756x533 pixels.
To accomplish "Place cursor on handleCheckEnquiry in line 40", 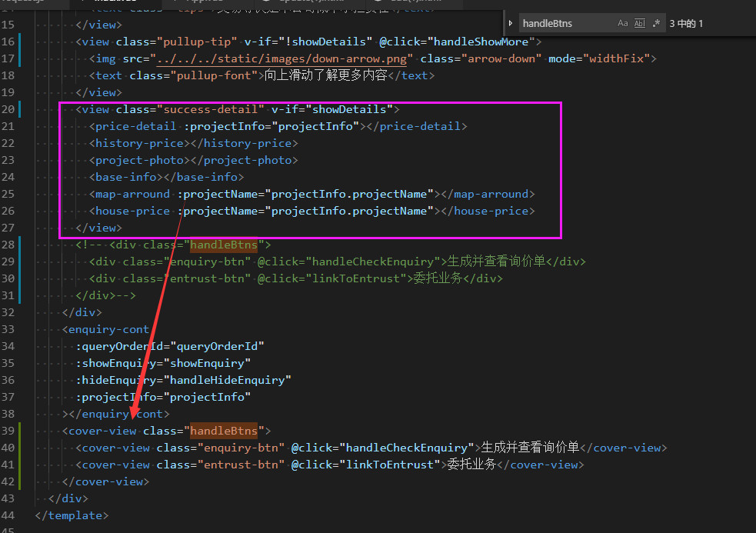I will pyautogui.click(x=407, y=448).
